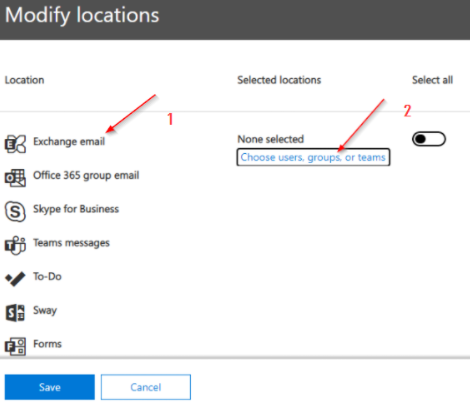Click the Office 365 group email icon
This screenshot has width=470, height=405.
pyautogui.click(x=15, y=178)
